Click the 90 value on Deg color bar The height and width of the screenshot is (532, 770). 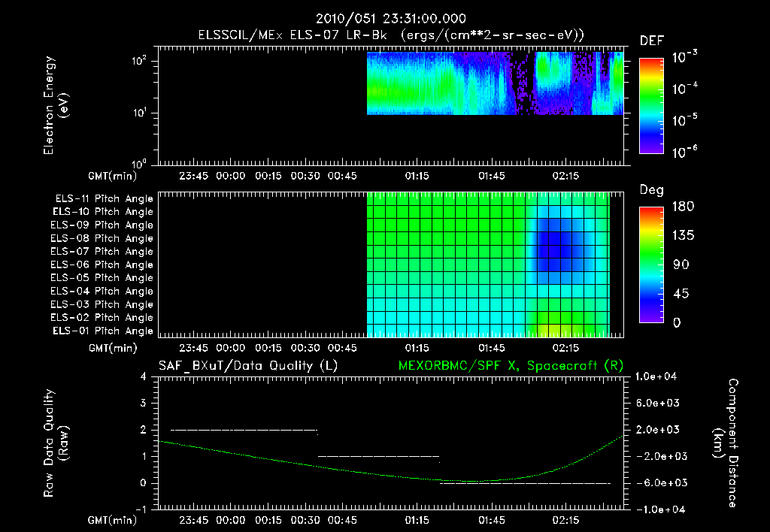pos(681,264)
